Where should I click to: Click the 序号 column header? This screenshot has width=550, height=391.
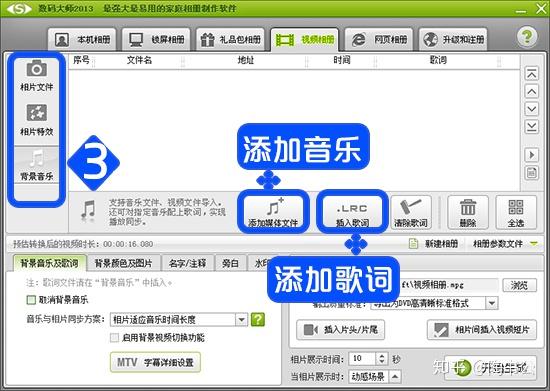click(x=81, y=60)
